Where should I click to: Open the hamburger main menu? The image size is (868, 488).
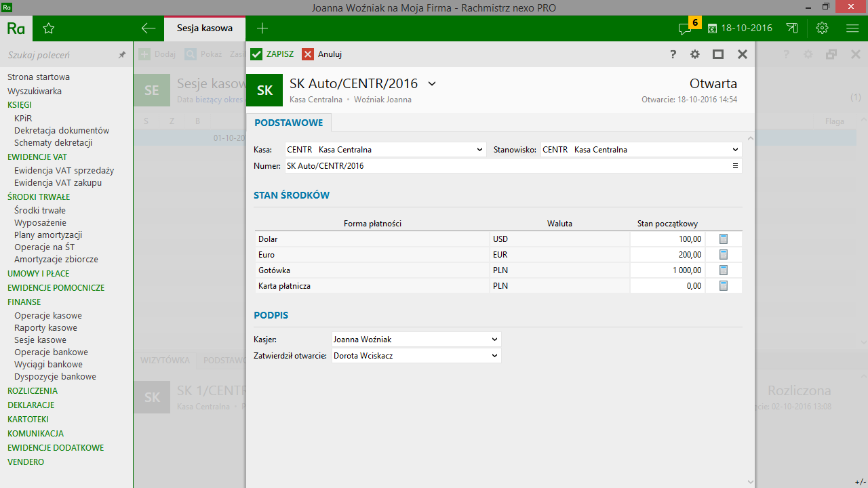[x=852, y=28]
